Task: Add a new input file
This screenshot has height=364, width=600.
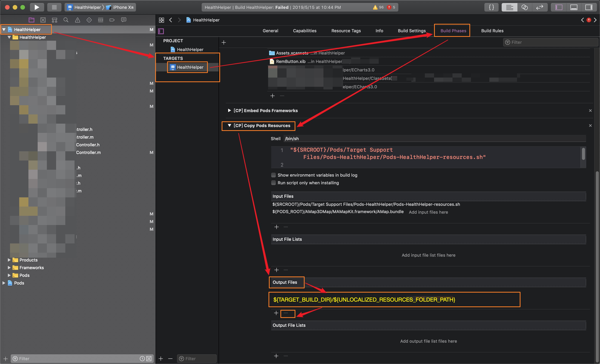Action: point(276,227)
